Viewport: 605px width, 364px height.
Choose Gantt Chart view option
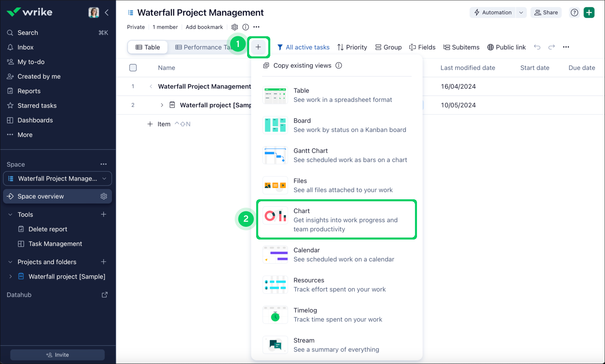tap(336, 155)
